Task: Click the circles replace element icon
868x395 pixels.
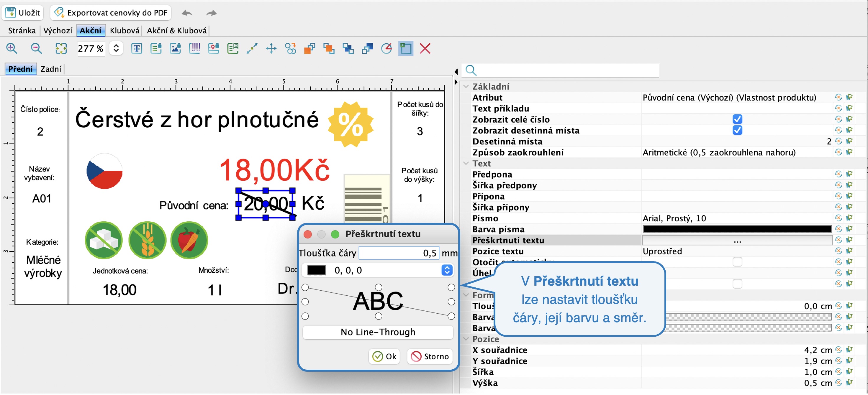Action: [x=290, y=49]
